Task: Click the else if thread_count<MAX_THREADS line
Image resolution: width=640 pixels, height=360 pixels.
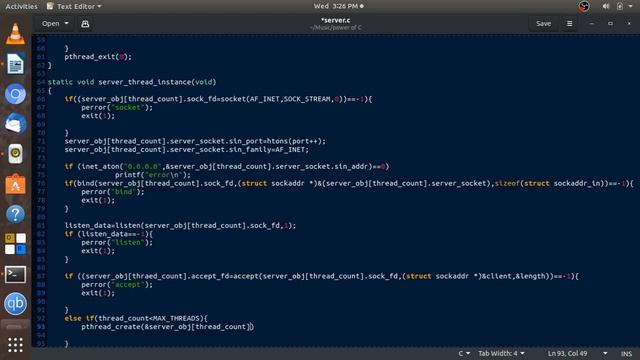Action: [x=136, y=318]
